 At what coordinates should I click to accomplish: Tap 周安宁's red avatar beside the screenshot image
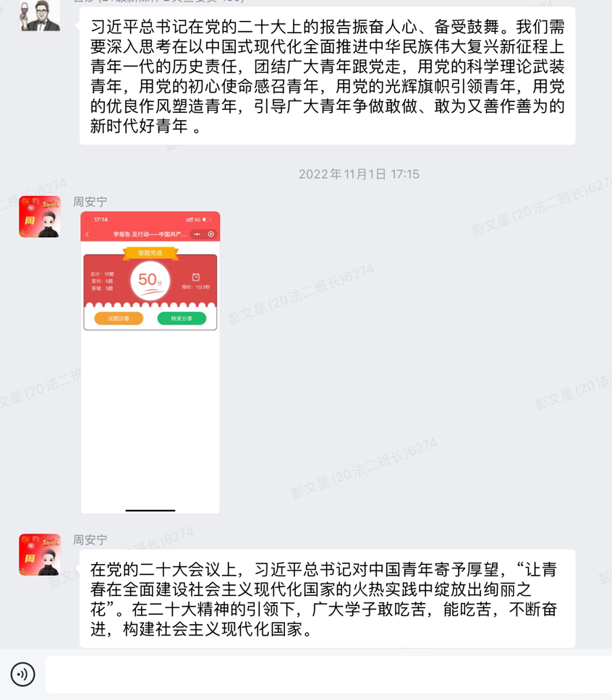pos(40,216)
